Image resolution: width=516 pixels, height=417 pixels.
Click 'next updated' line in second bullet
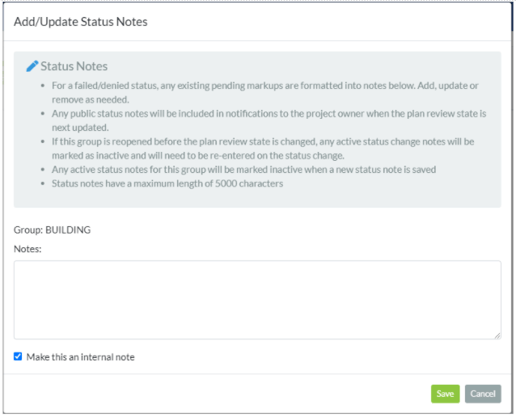click(x=80, y=127)
